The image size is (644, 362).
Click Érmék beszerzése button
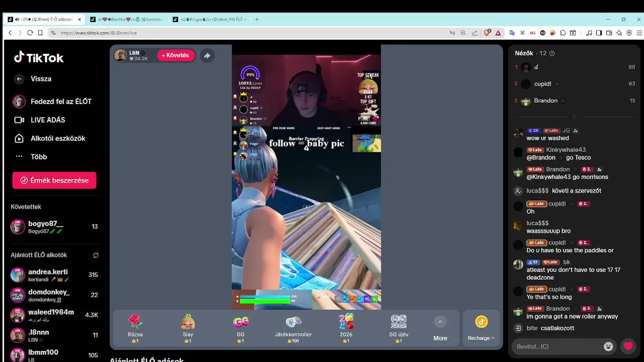tap(54, 180)
